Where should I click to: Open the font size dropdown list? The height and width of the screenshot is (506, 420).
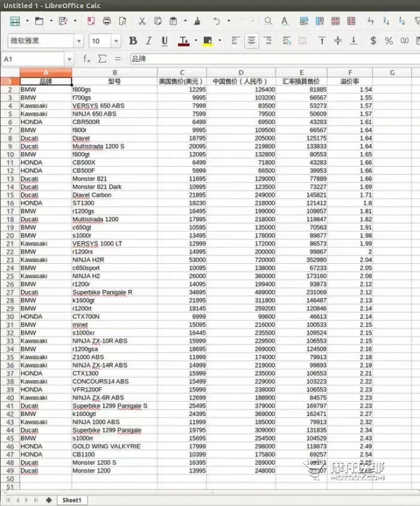pyautogui.click(x=115, y=41)
